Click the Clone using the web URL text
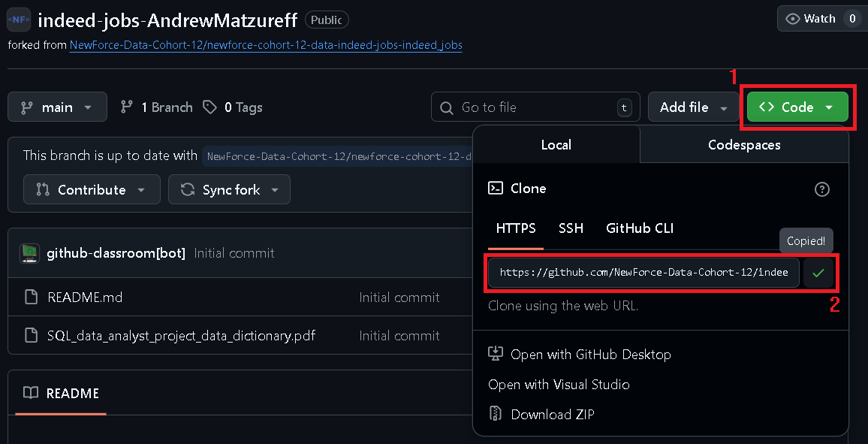Image resolution: width=868 pixels, height=444 pixels. point(563,306)
